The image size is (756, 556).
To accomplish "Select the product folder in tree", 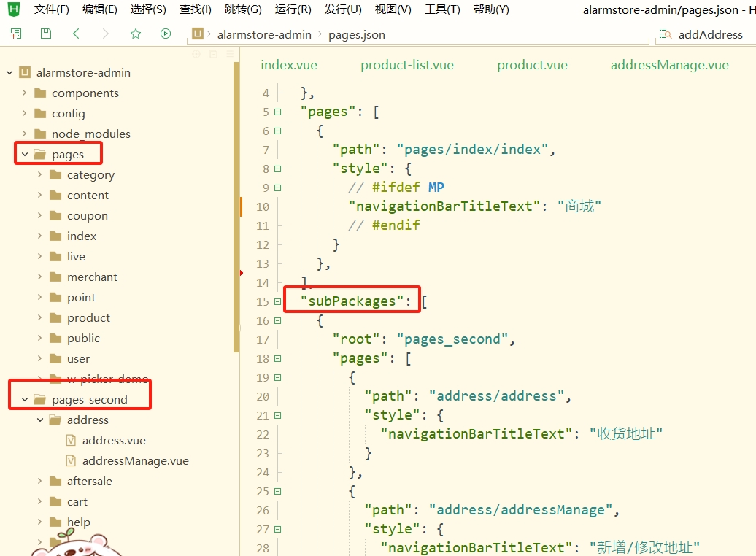I will 88,317.
